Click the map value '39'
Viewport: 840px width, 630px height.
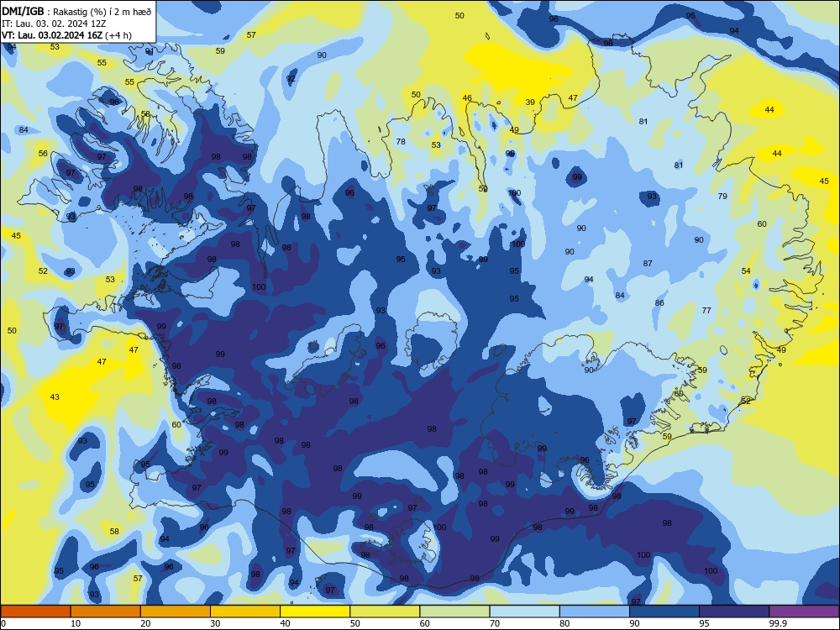(530, 102)
